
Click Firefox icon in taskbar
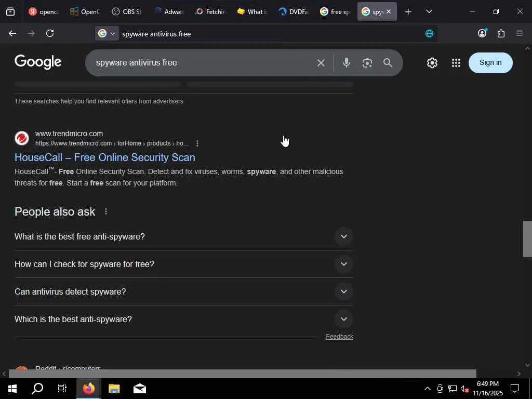pyautogui.click(x=88, y=389)
